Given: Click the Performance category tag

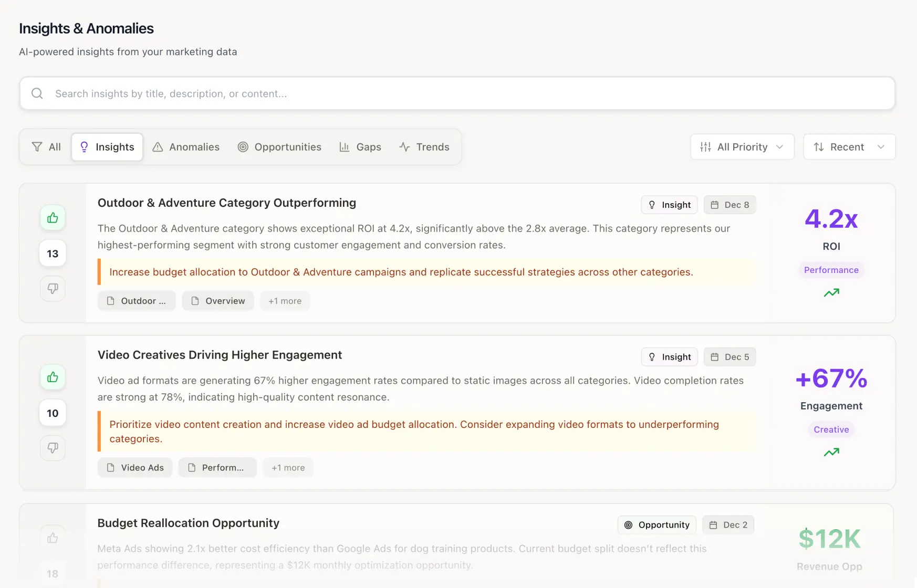Looking at the screenshot, I should (831, 270).
